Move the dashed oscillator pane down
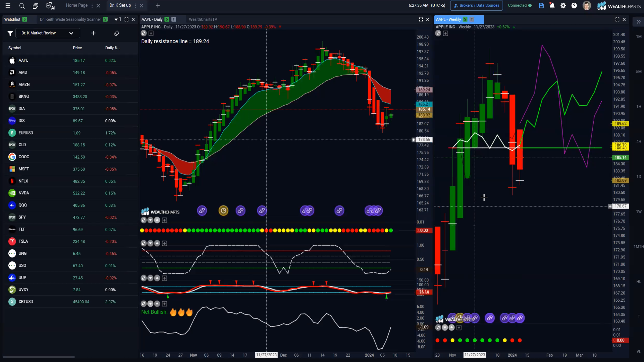Viewport: 644px width, 362px height. click(x=150, y=243)
